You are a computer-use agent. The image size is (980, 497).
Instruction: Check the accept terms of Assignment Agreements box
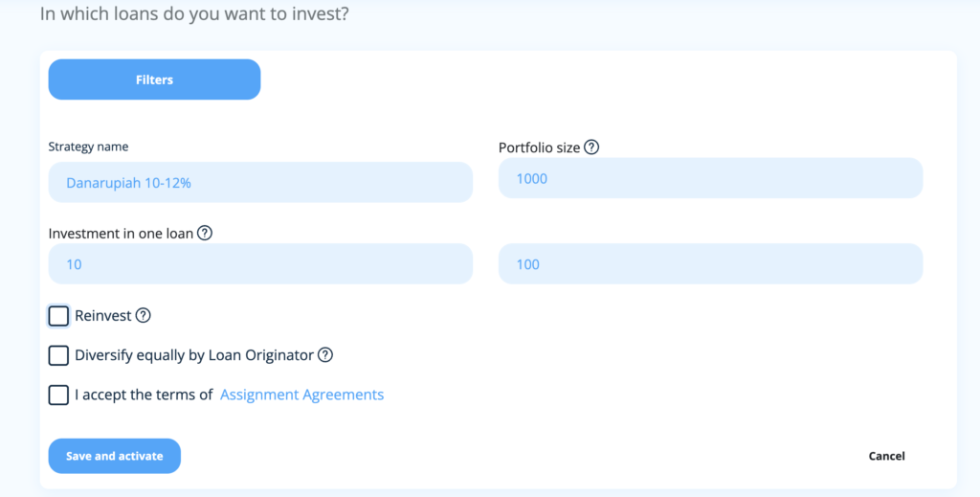click(58, 395)
